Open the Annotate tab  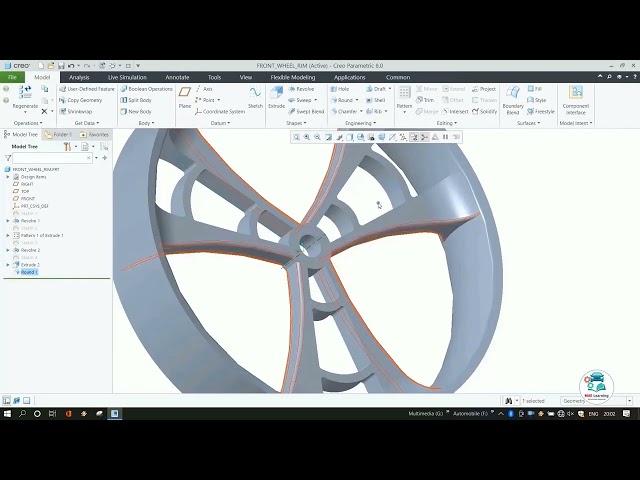[177, 77]
